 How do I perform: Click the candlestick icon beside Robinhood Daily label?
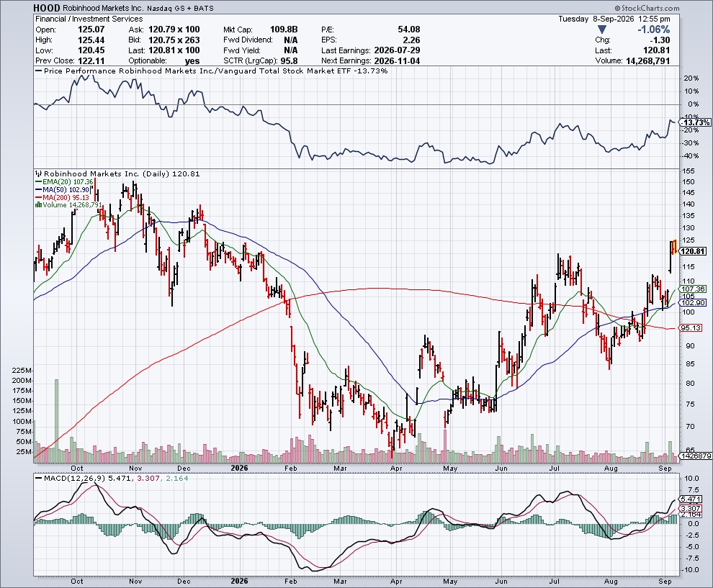coord(39,173)
